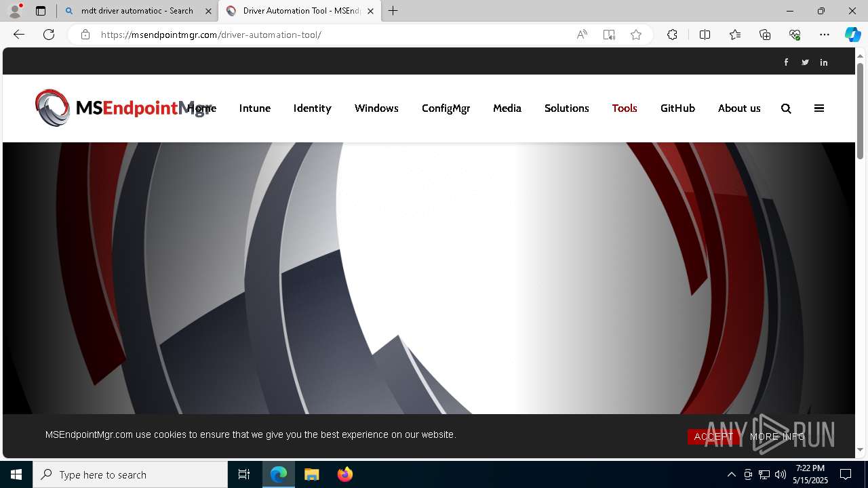868x488 pixels.
Task: Close the Driver Automation Tool tab
Action: pyautogui.click(x=370, y=11)
